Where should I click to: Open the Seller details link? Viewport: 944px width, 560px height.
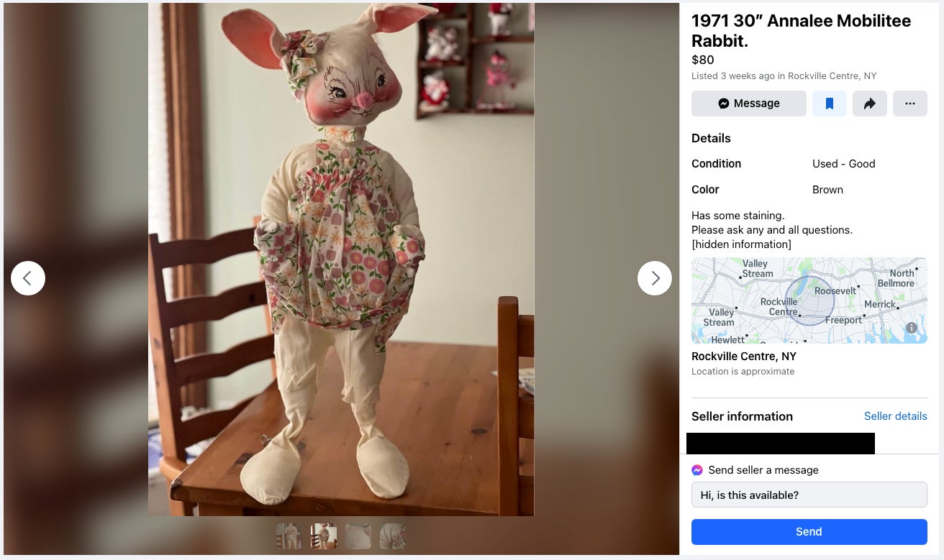pyautogui.click(x=895, y=416)
